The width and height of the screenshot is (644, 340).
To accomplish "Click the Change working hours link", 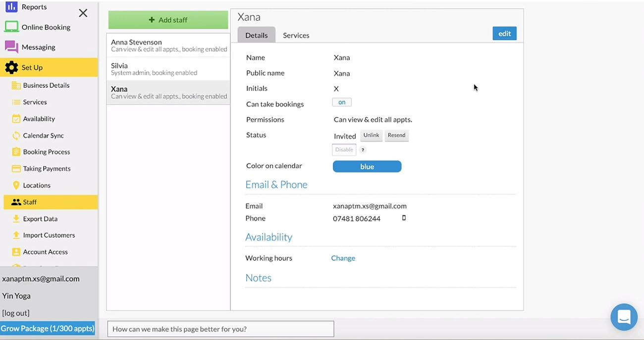I will [x=343, y=258].
